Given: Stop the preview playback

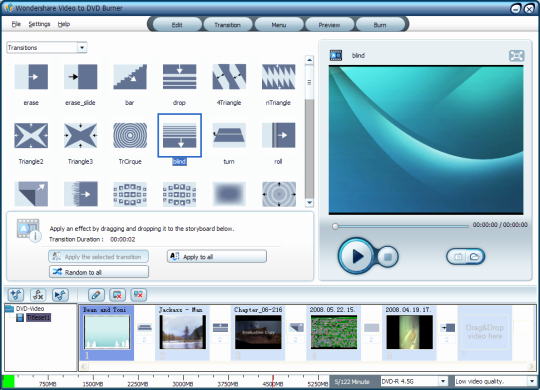Looking at the screenshot, I should [x=388, y=257].
